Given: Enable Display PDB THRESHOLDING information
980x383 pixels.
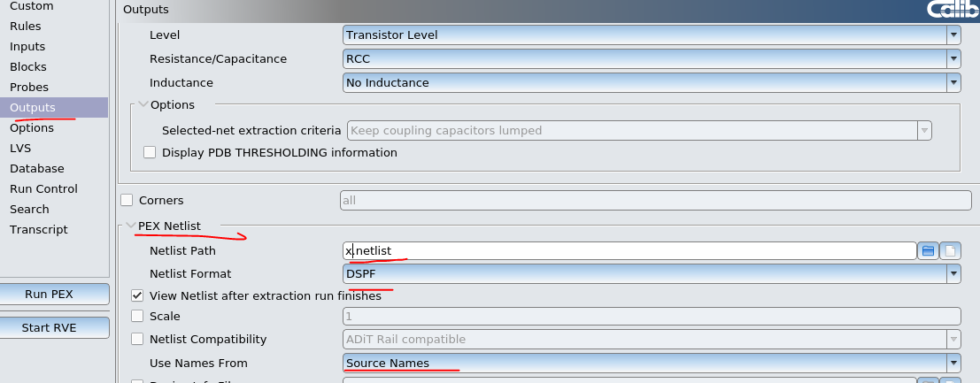Looking at the screenshot, I should tap(150, 153).
